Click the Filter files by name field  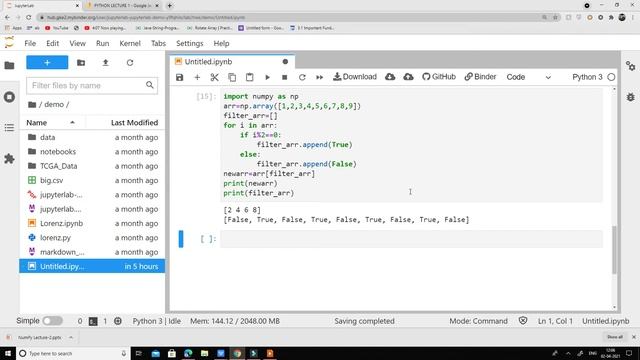[x=92, y=85]
